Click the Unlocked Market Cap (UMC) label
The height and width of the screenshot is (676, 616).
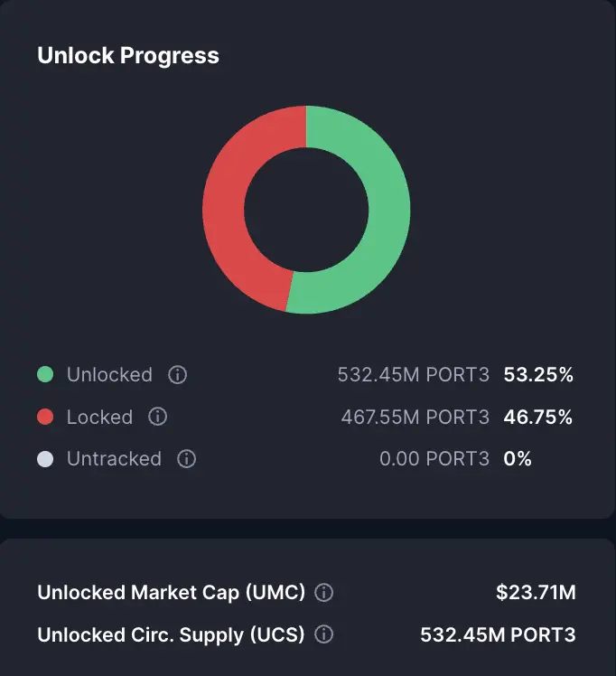(171, 592)
